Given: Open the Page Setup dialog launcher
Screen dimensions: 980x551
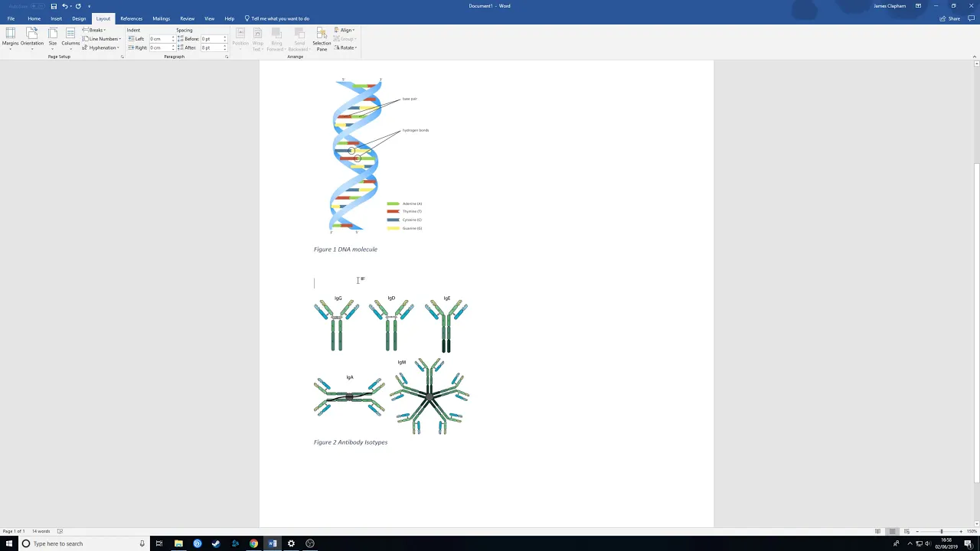Looking at the screenshot, I should tap(122, 57).
